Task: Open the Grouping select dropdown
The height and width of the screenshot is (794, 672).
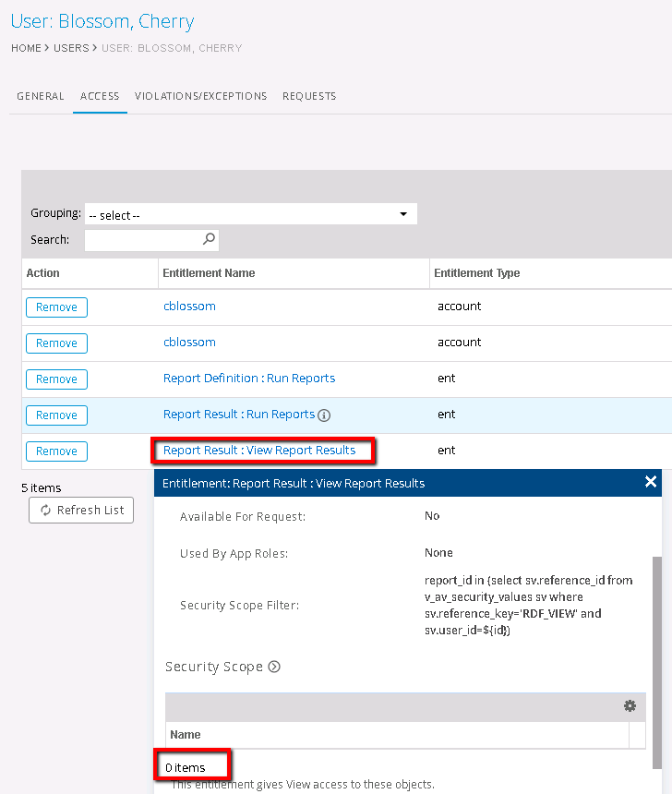Action: point(250,215)
